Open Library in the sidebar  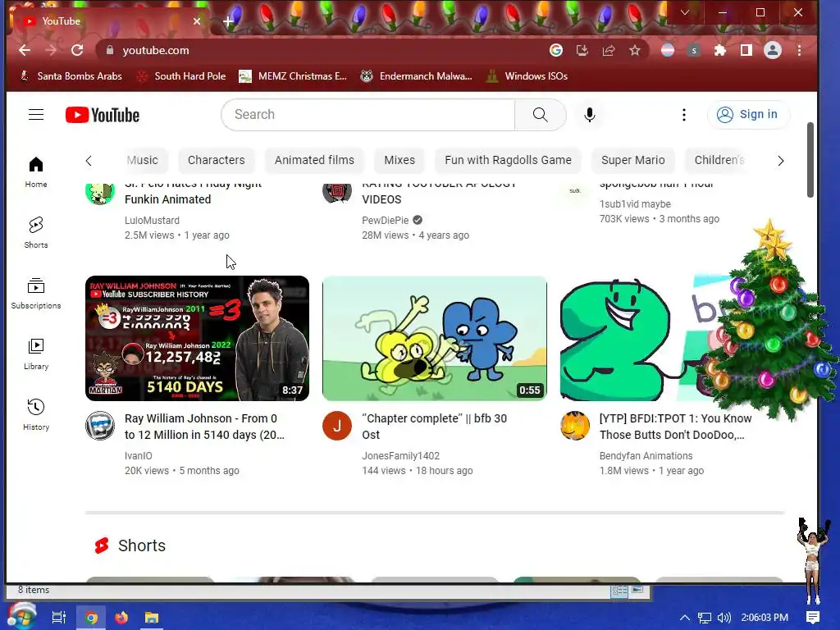tap(36, 354)
